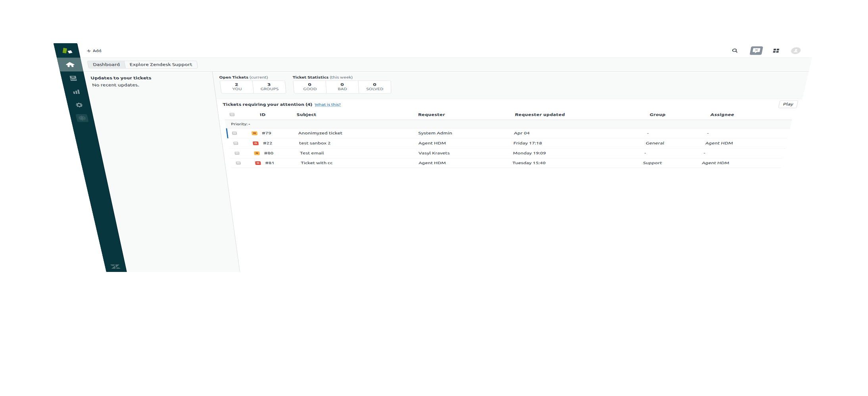868x396 pixels.
Task: Switch to the Dashboard tab
Action: click(106, 65)
